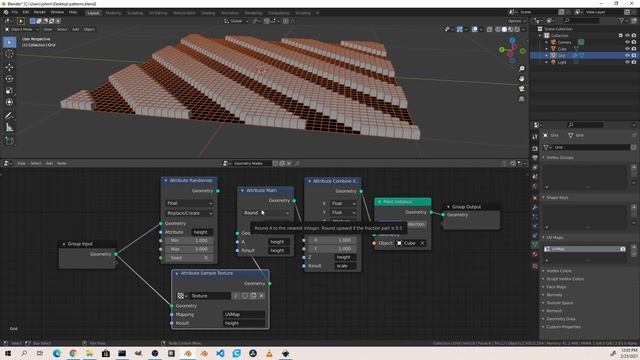Open Global transform orientation dropdown
This screenshot has width=640, height=360.
pos(236,21)
